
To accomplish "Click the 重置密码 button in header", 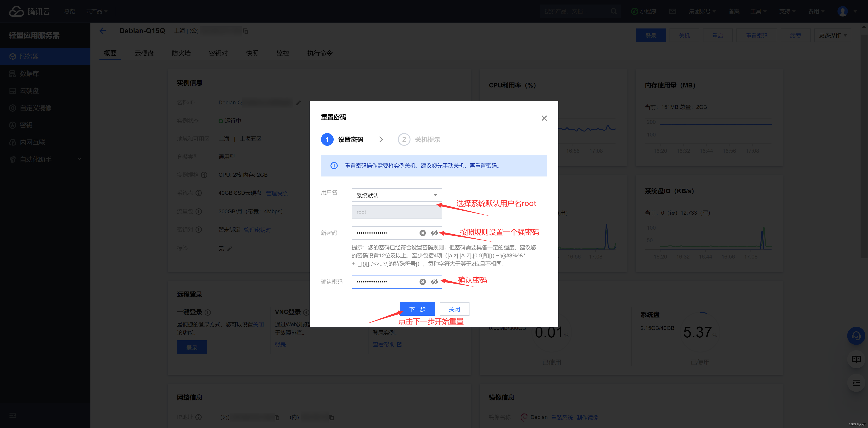I will click(x=757, y=35).
